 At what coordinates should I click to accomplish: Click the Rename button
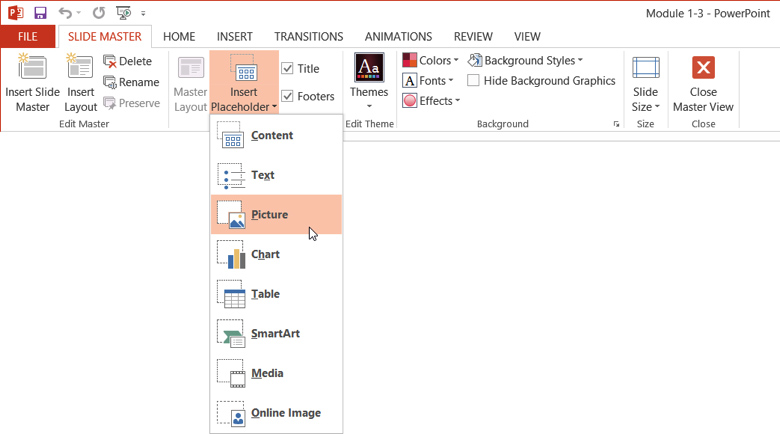point(131,82)
